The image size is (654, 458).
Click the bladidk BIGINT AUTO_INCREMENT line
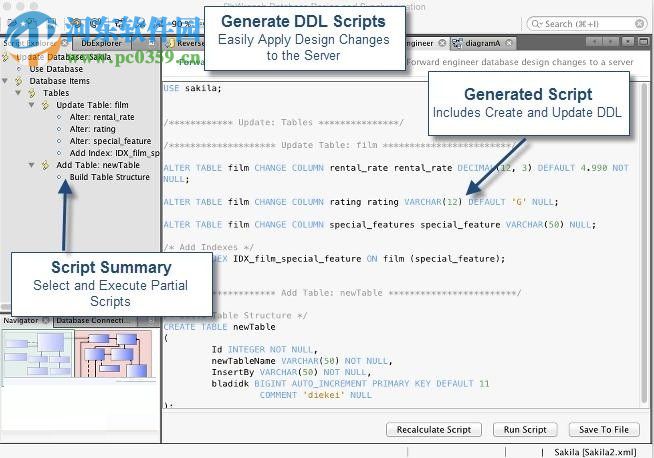pos(350,383)
